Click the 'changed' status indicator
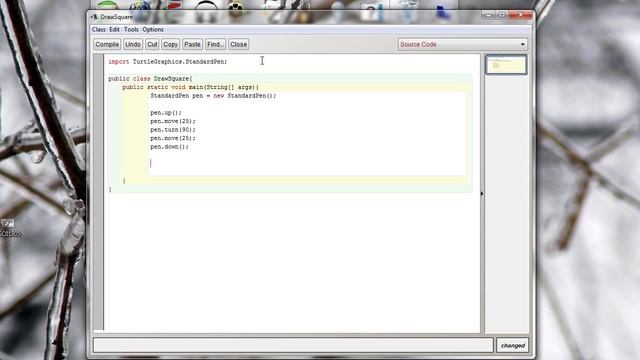This screenshot has width=640, height=360. point(513,345)
